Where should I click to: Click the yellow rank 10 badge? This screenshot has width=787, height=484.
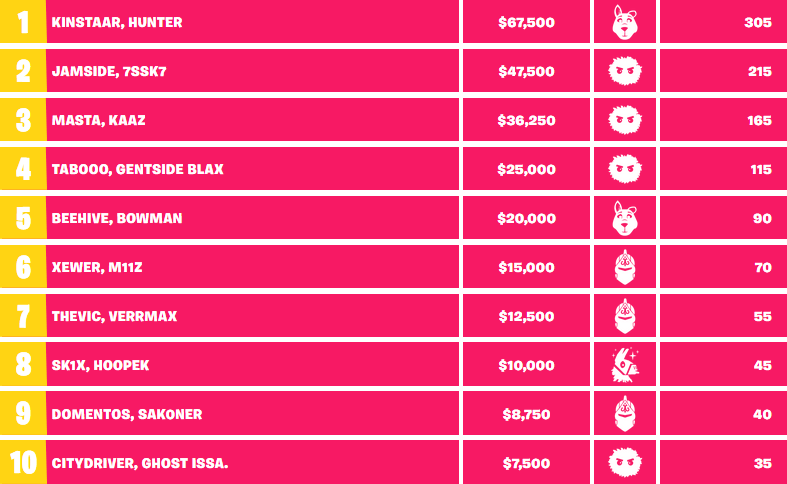(23, 463)
